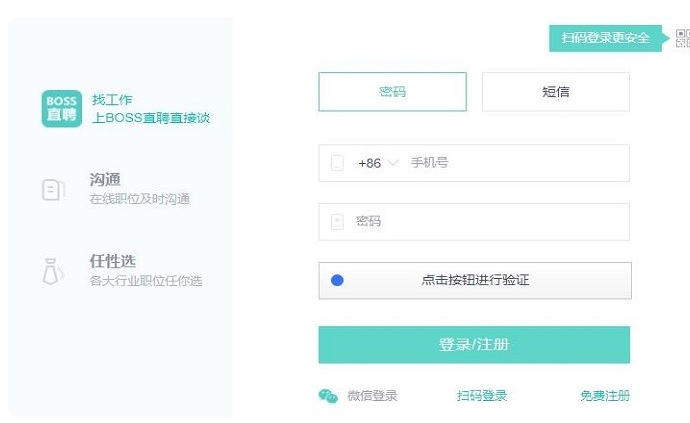Switch to the 短信 login tab
The image size is (690, 423).
[556, 92]
